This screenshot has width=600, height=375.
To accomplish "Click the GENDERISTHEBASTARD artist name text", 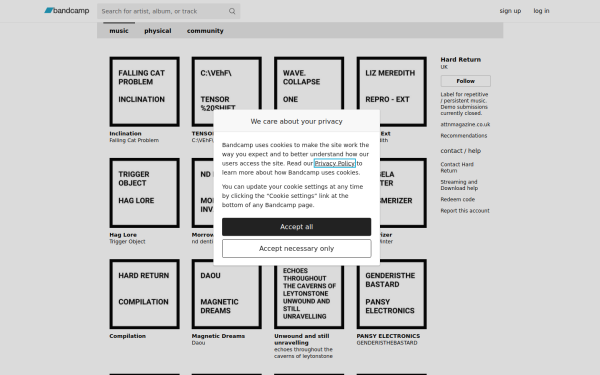I will click(387, 343).
